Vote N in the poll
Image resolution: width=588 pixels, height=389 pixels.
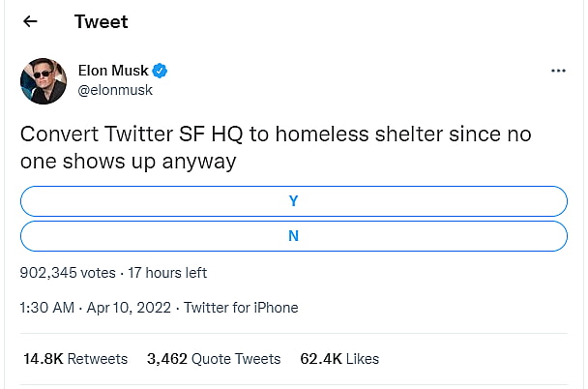click(x=293, y=236)
